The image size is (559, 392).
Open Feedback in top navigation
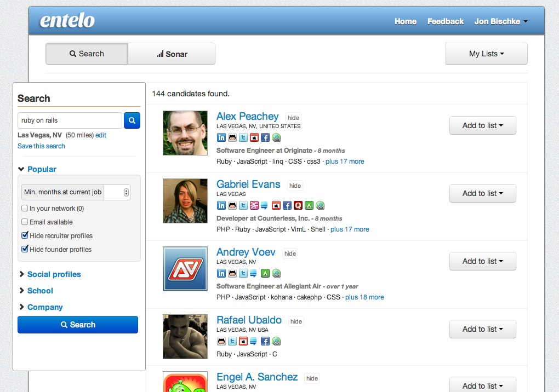[x=446, y=21]
